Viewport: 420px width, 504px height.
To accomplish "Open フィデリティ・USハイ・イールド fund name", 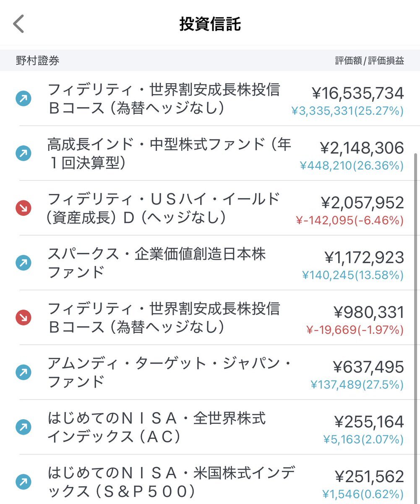I will click(164, 208).
